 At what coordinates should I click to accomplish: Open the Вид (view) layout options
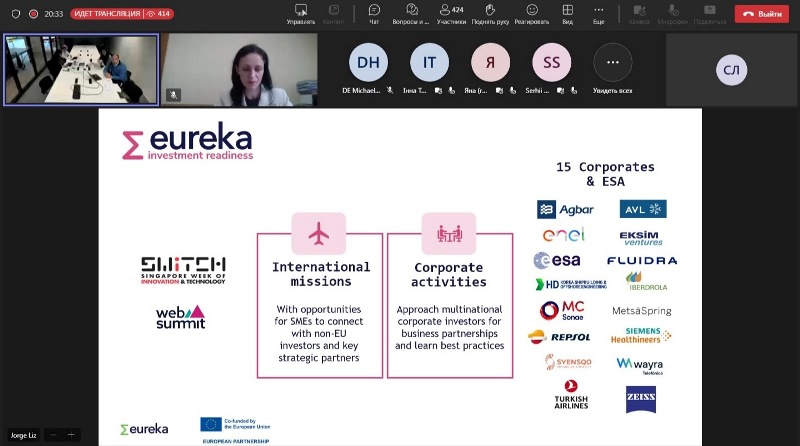[x=567, y=14]
